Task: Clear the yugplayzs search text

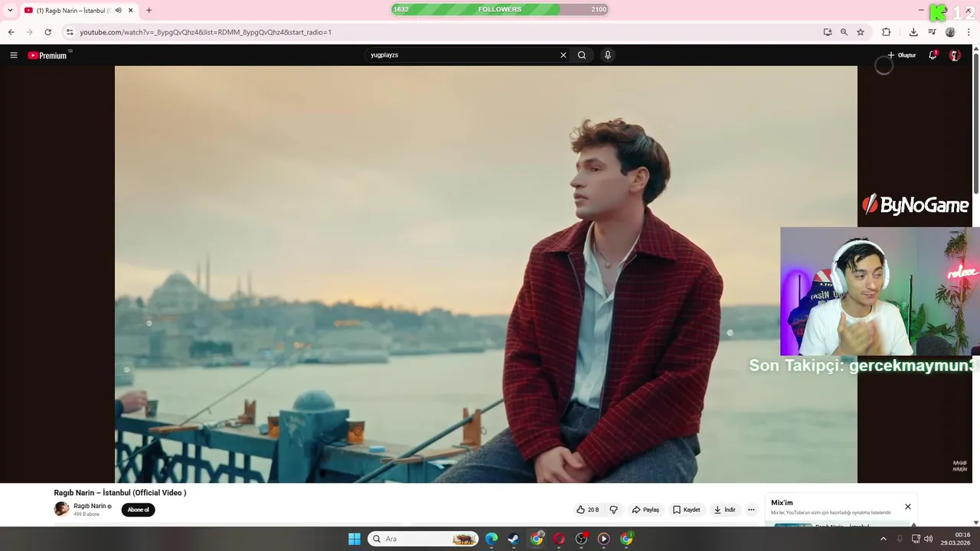Action: [x=563, y=55]
